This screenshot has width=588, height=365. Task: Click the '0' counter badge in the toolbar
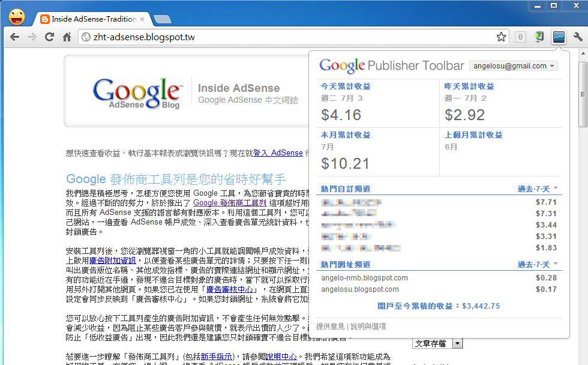[520, 37]
